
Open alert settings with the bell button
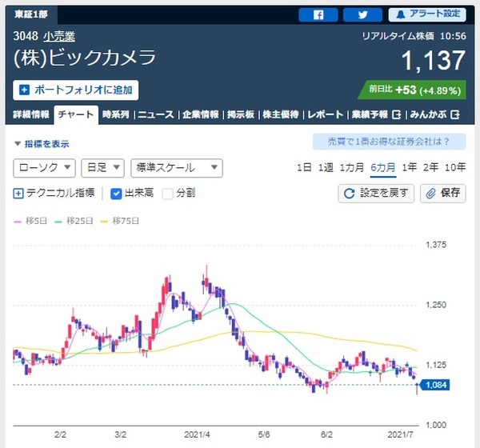[x=427, y=14]
